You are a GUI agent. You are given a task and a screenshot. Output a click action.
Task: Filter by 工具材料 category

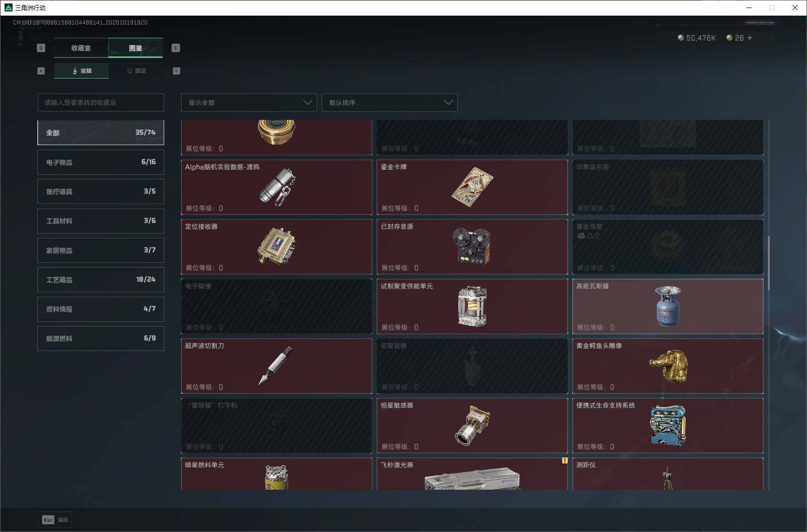point(101,221)
